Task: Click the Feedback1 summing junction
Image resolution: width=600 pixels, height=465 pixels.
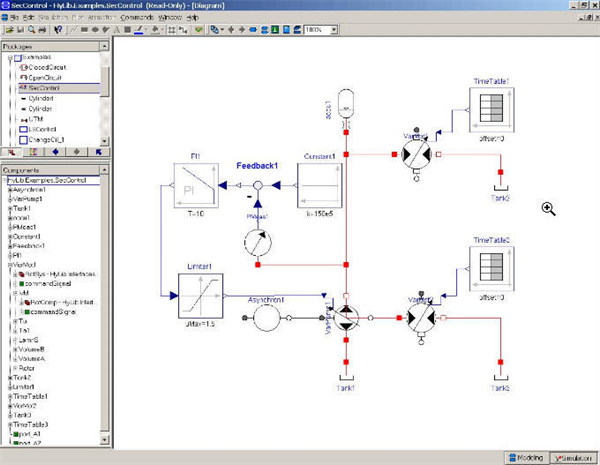Action: (257, 186)
